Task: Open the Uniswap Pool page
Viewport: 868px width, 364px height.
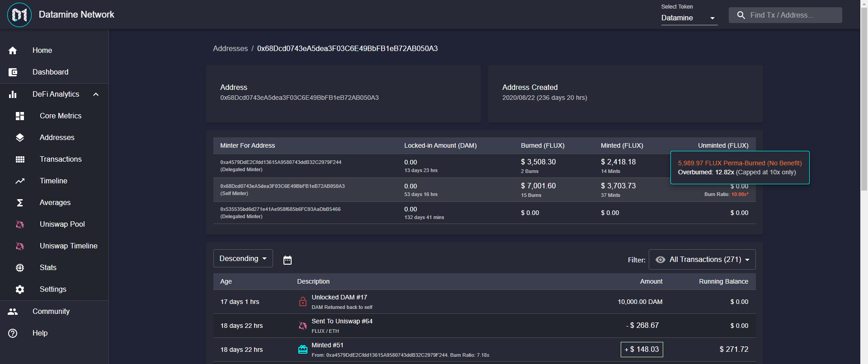Action: [x=54, y=224]
